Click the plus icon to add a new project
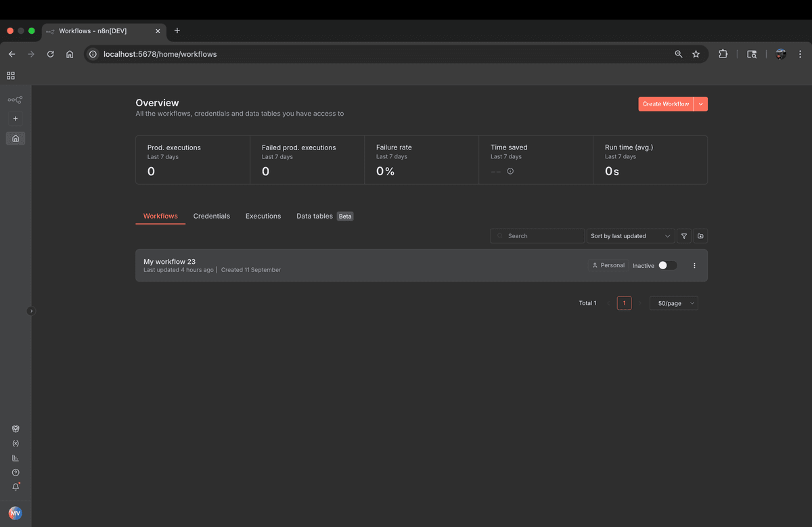The image size is (812, 527). click(15, 118)
